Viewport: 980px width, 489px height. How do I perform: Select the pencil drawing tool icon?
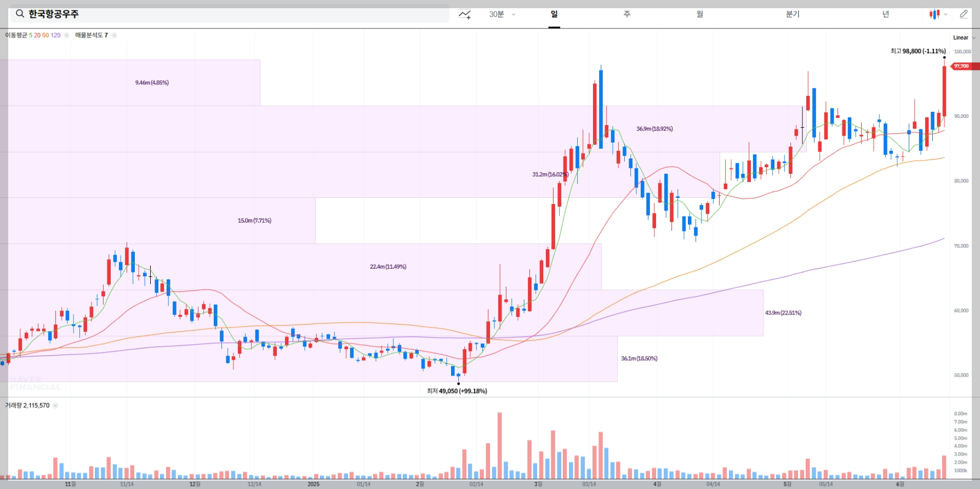(964, 14)
